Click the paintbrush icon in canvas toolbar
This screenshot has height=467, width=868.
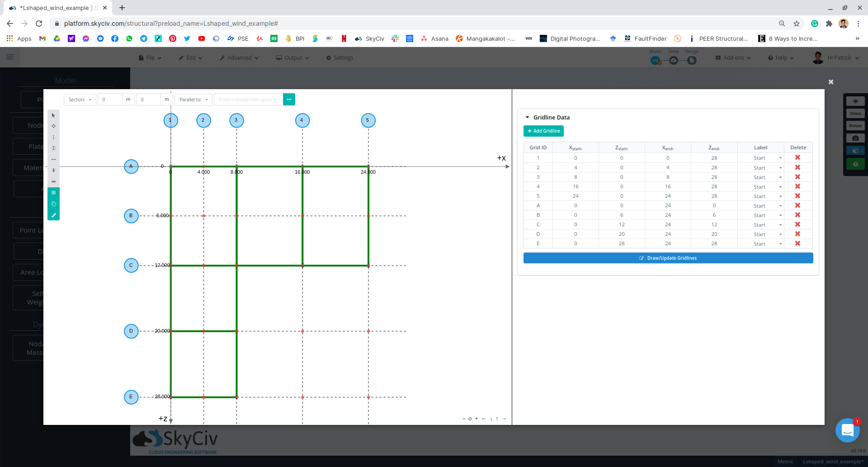coord(53,215)
